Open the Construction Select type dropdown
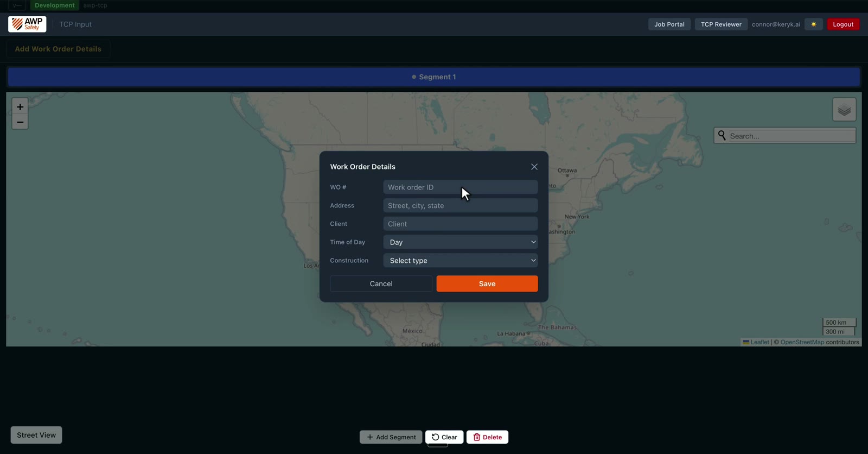 [x=461, y=261]
